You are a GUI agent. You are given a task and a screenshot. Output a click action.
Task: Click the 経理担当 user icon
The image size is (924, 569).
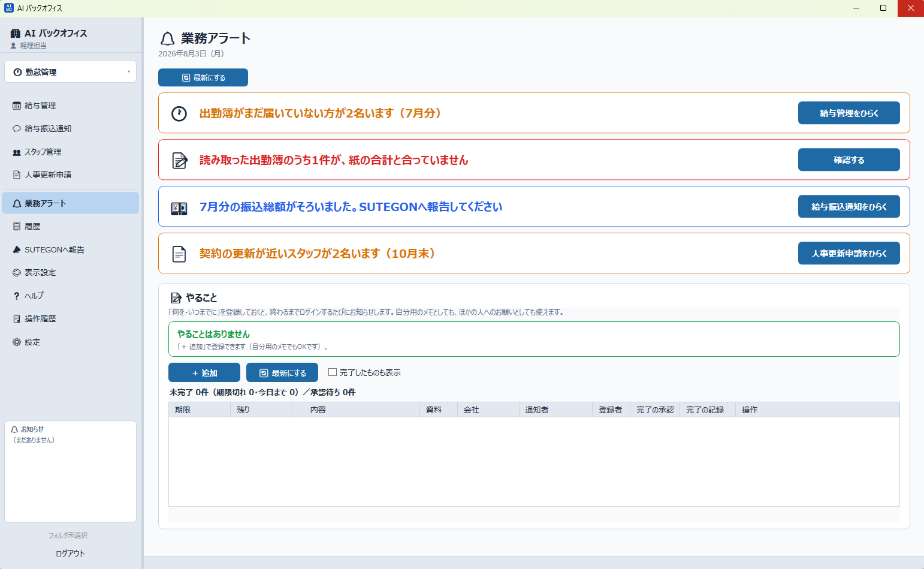click(x=13, y=46)
